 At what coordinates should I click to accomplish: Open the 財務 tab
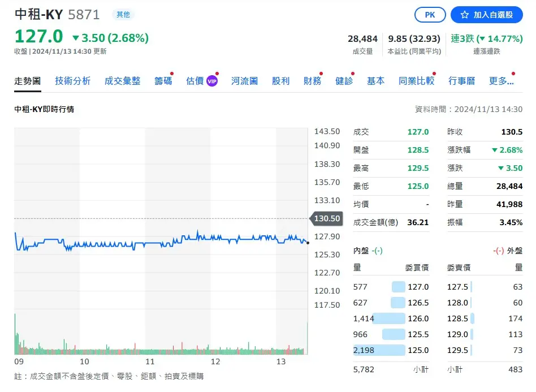tap(312, 81)
